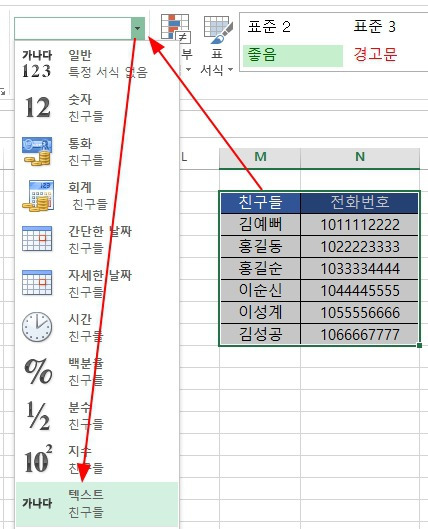
Task: Choose the 자세한 날짜 long date format
Action: 97,283
